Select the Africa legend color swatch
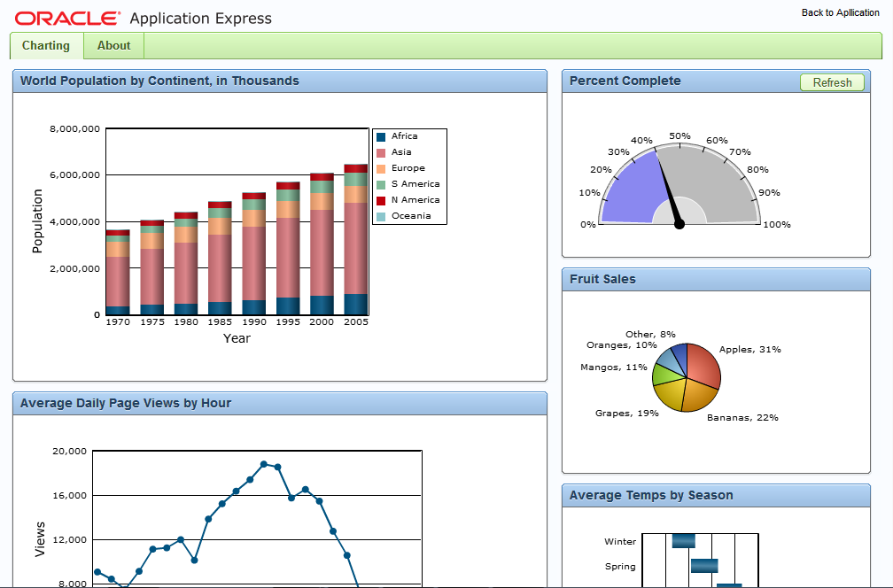 coord(381,136)
